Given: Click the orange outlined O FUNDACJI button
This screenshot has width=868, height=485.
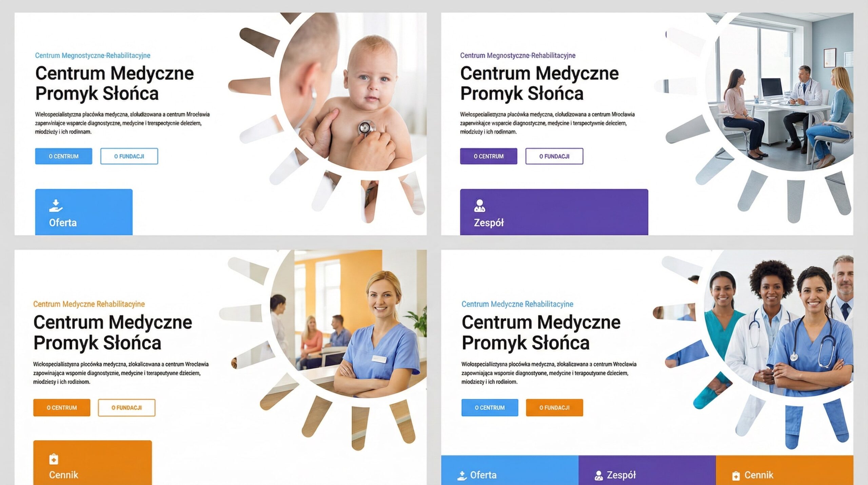Looking at the screenshot, I should click(126, 408).
